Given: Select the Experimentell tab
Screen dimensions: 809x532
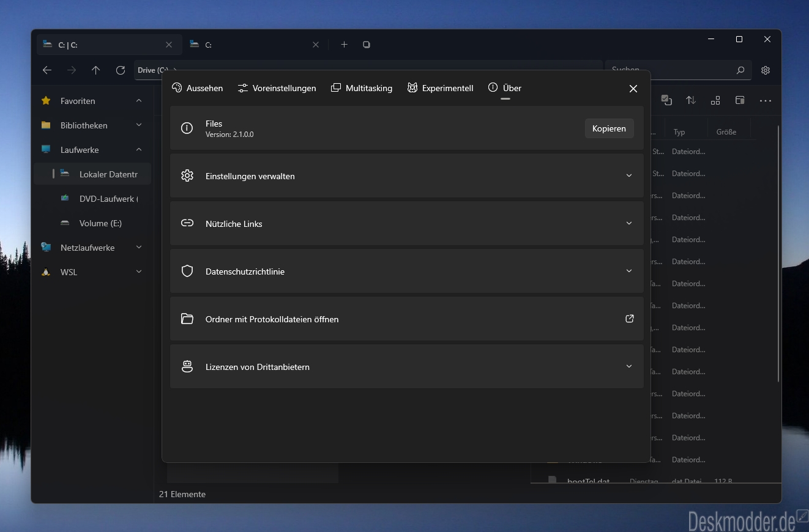Looking at the screenshot, I should click(440, 88).
